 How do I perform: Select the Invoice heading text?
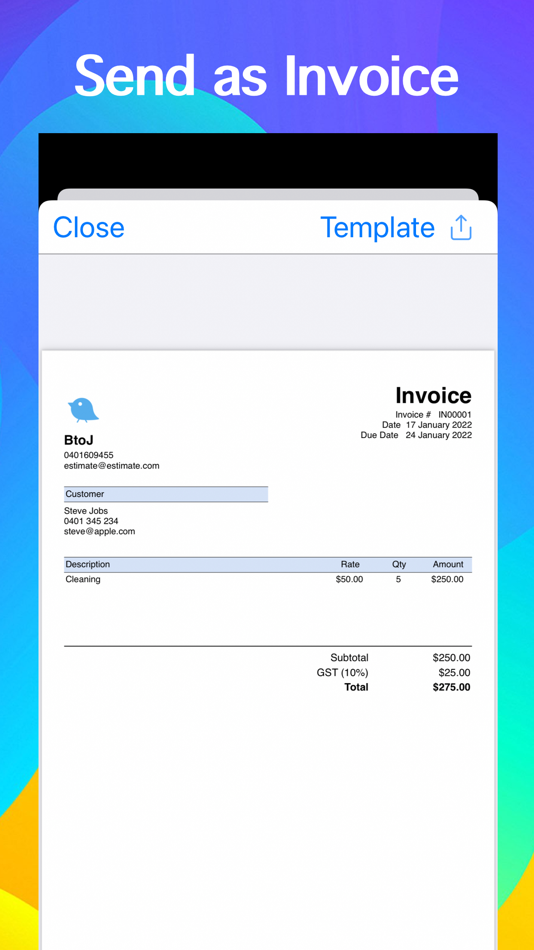(x=433, y=396)
